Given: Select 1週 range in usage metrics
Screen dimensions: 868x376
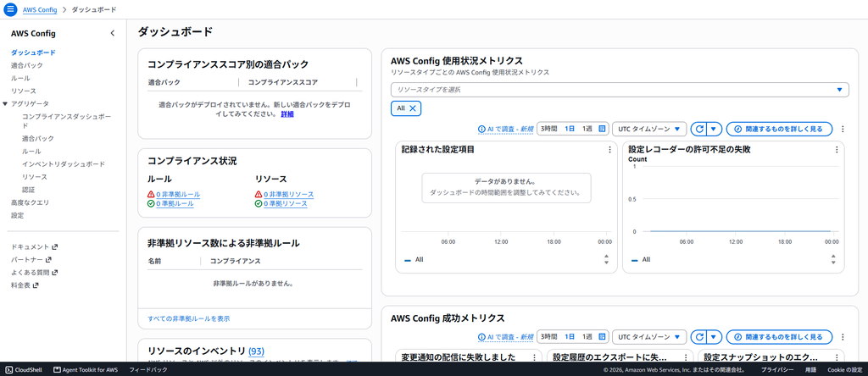Looking at the screenshot, I should (x=587, y=129).
